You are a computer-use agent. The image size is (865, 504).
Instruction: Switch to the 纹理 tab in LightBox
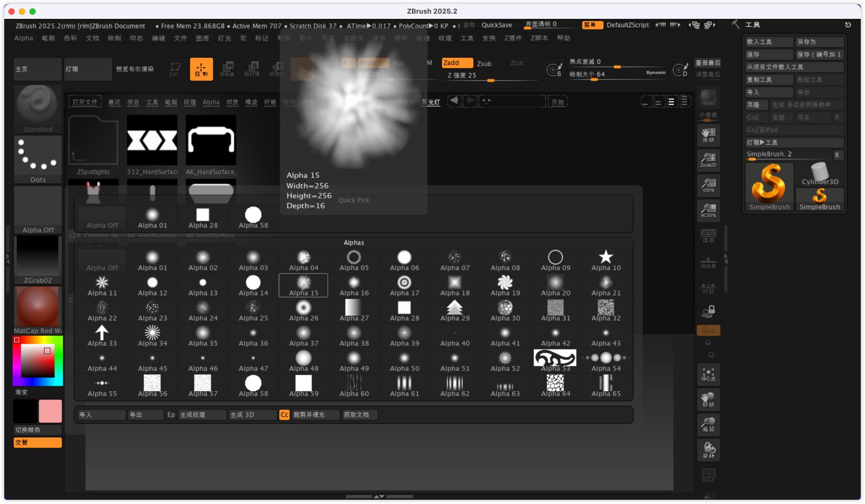point(189,102)
